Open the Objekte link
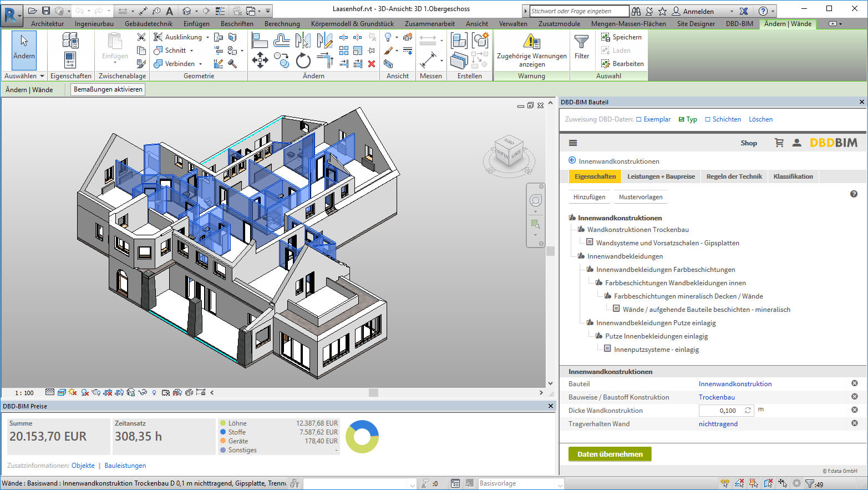The height and width of the screenshot is (490, 868). coord(83,466)
